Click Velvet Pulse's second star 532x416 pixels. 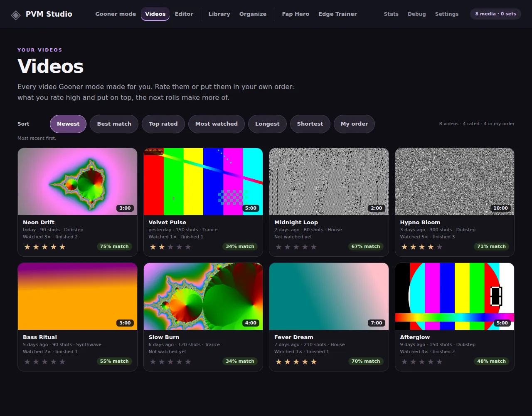162,247
